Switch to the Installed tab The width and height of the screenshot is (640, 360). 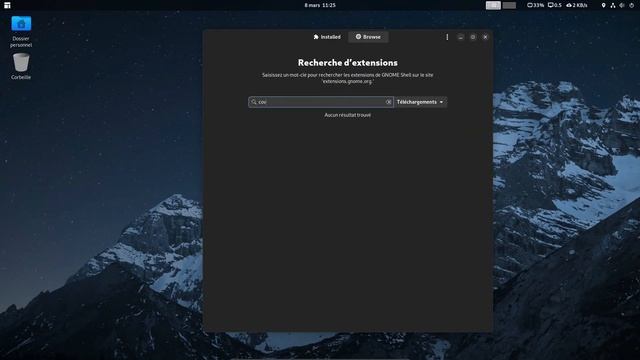(x=327, y=37)
